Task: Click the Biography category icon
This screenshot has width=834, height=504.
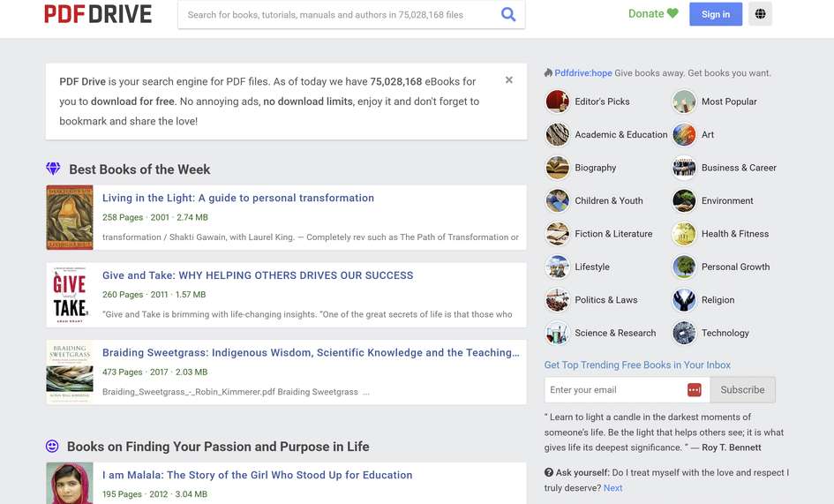Action: pyautogui.click(x=558, y=168)
